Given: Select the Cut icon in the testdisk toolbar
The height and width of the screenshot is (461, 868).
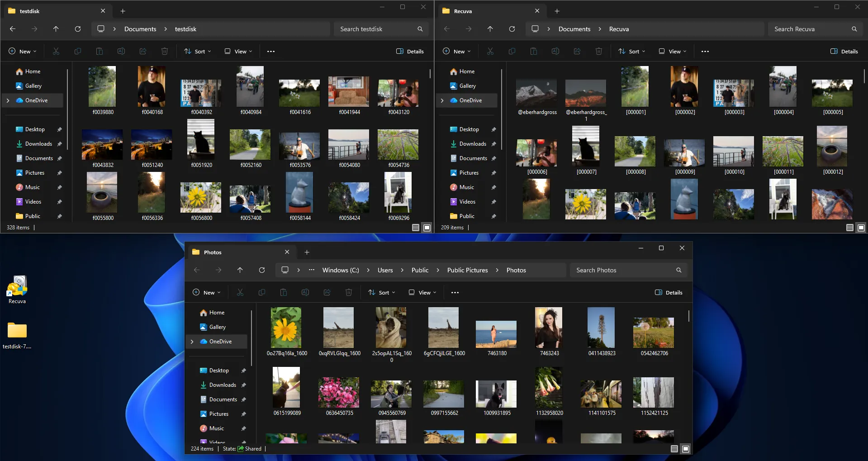Looking at the screenshot, I should (x=56, y=51).
